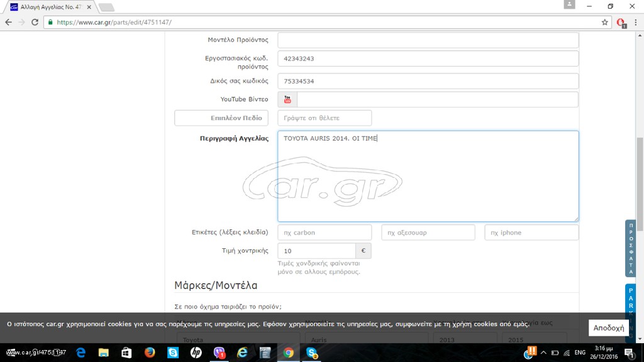Edit the Τιμή χοντρικής price field

[317, 251]
